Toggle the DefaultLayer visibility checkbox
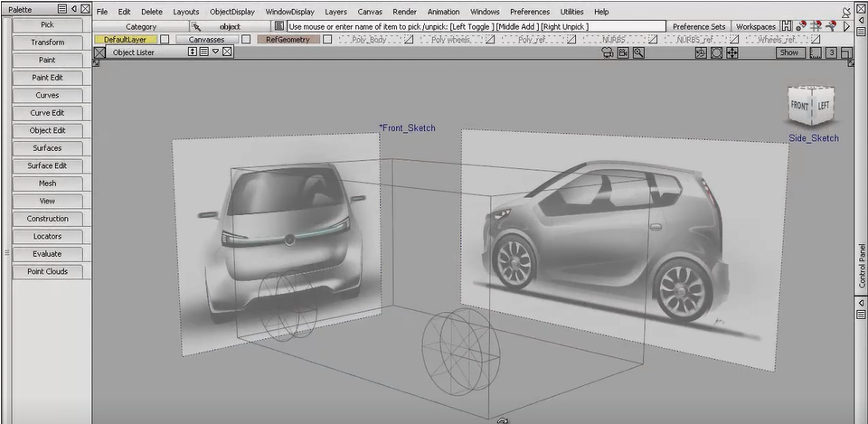Screen dimensions: 868x424 coord(165,40)
